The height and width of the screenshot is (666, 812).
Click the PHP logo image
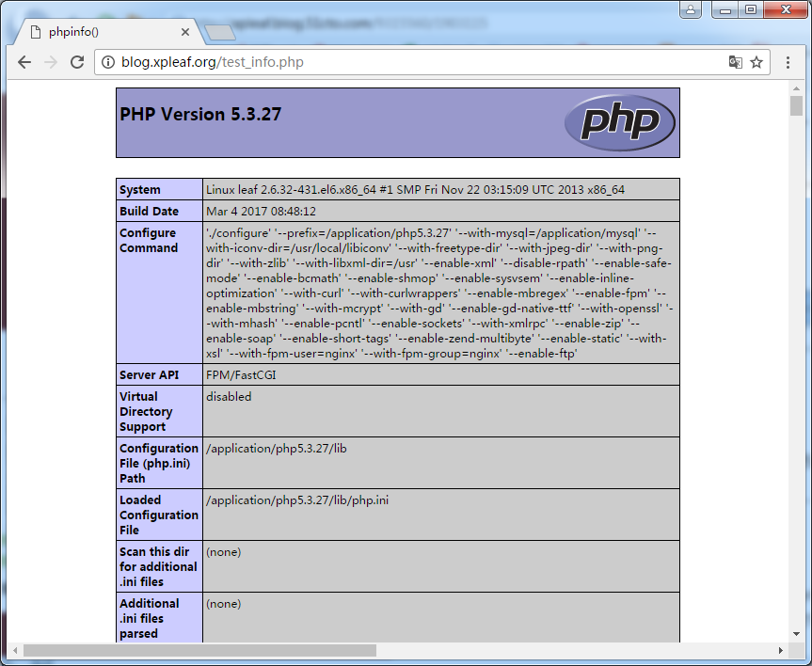pos(620,122)
